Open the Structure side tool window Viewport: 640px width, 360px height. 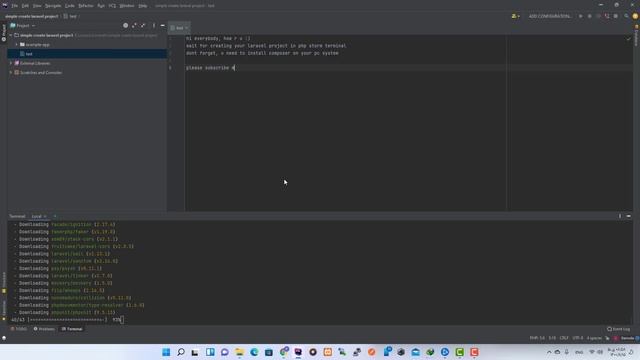[x=4, y=282]
